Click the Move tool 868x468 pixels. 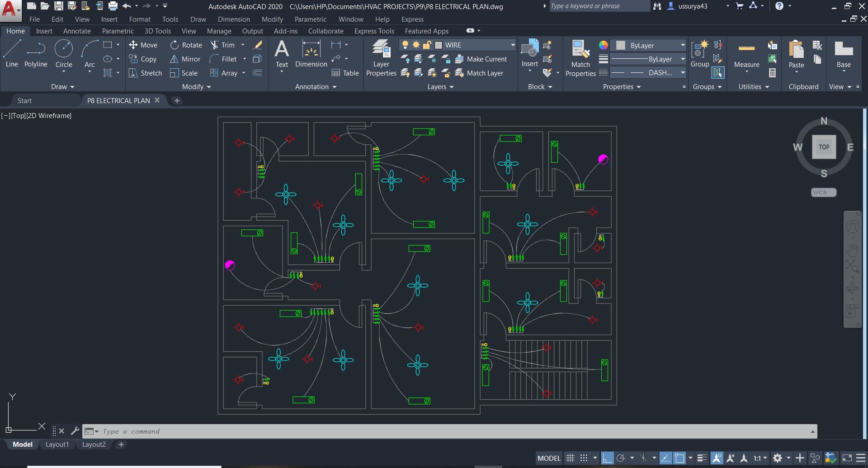tap(143, 45)
